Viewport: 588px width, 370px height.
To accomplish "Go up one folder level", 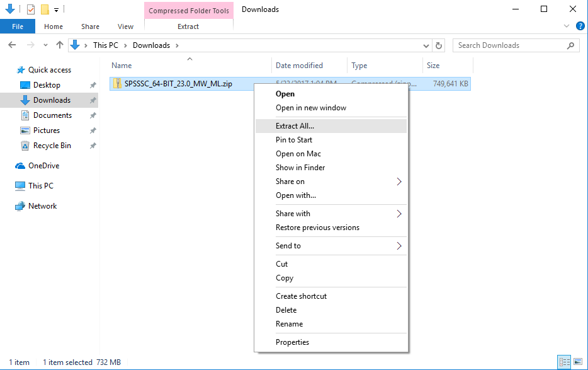I will pos(60,45).
